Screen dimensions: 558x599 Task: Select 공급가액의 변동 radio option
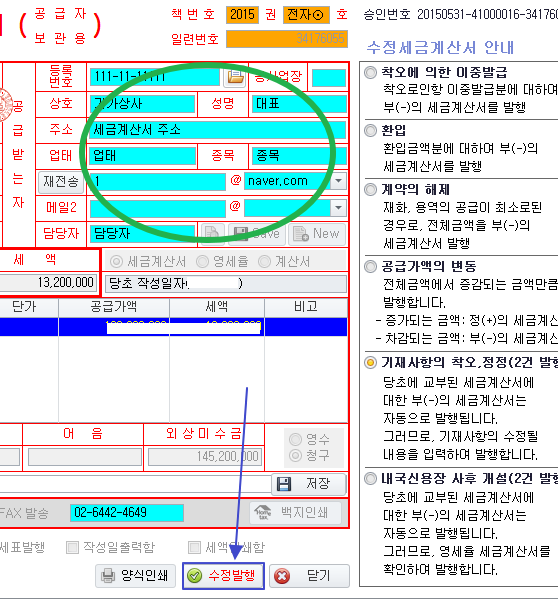click(x=370, y=266)
